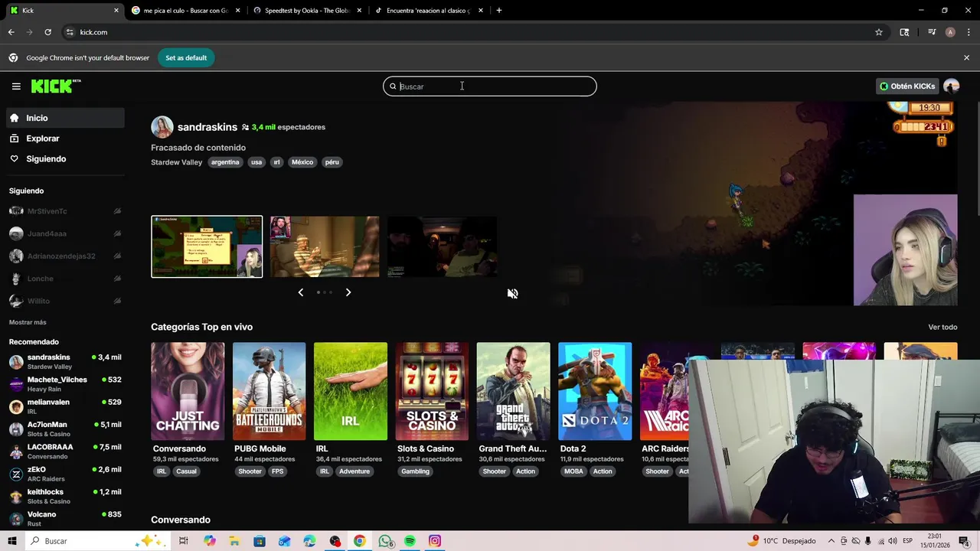Open followed channel Juand4aaa

[65, 233]
